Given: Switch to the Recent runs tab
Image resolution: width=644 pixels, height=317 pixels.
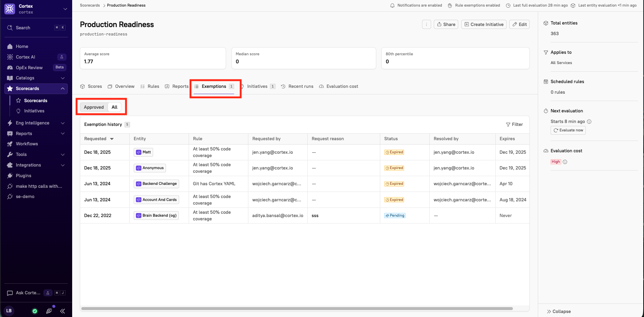Looking at the screenshot, I should 297,86.
